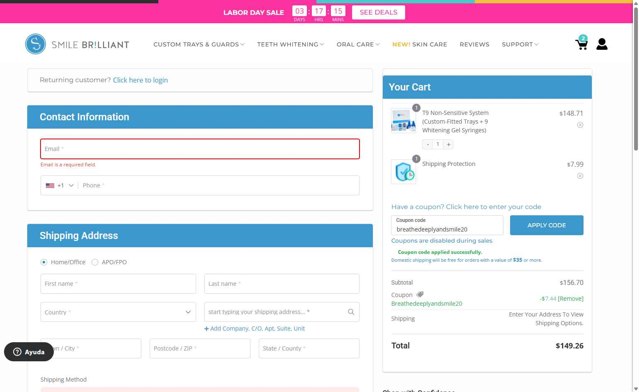Screen dimensions: 639x392
Task: Expand the Support menu
Action: [520, 44]
